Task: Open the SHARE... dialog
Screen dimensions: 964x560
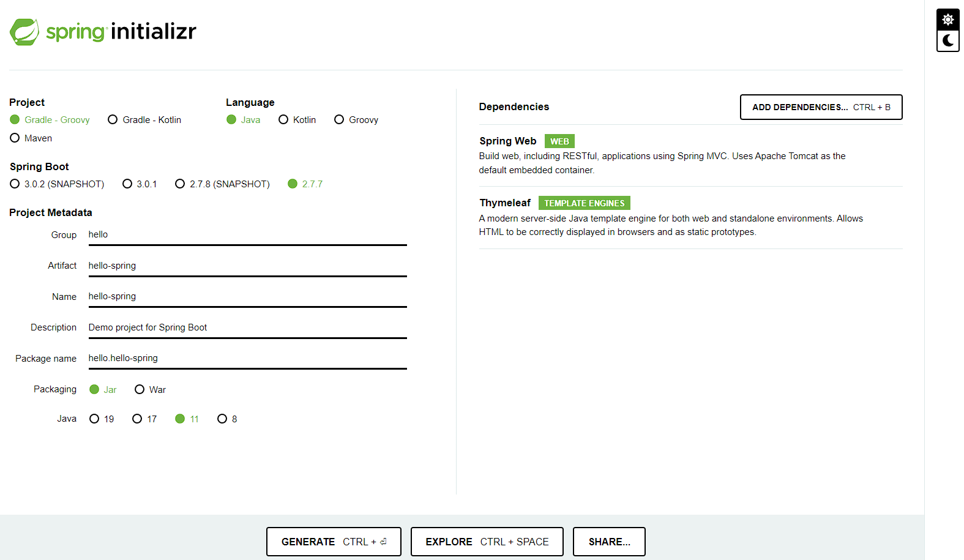Action: 609,542
